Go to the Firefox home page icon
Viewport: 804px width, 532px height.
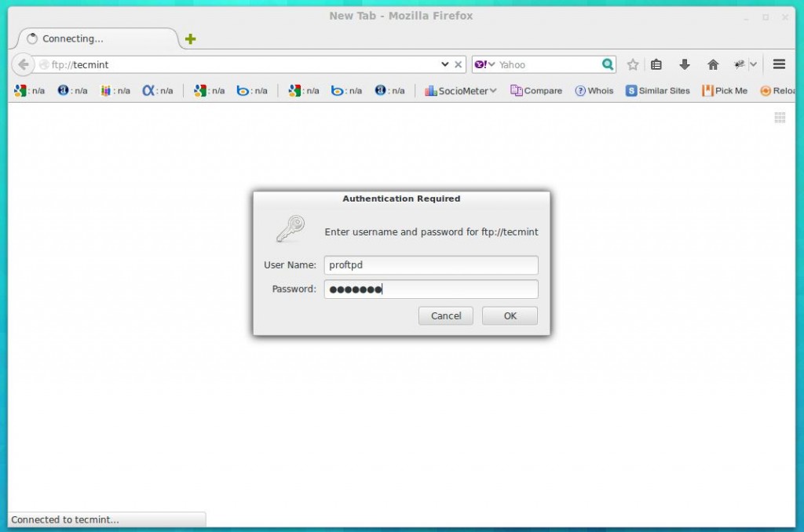tap(712, 64)
